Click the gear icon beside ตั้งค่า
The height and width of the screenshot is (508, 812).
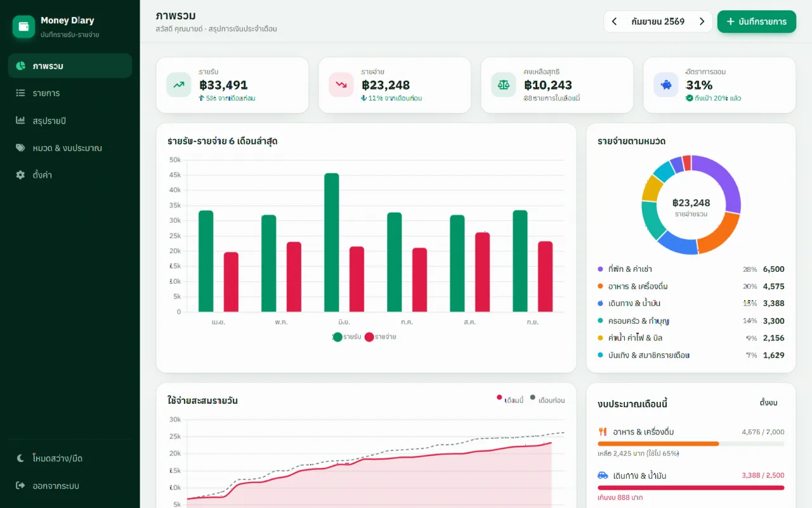click(21, 175)
